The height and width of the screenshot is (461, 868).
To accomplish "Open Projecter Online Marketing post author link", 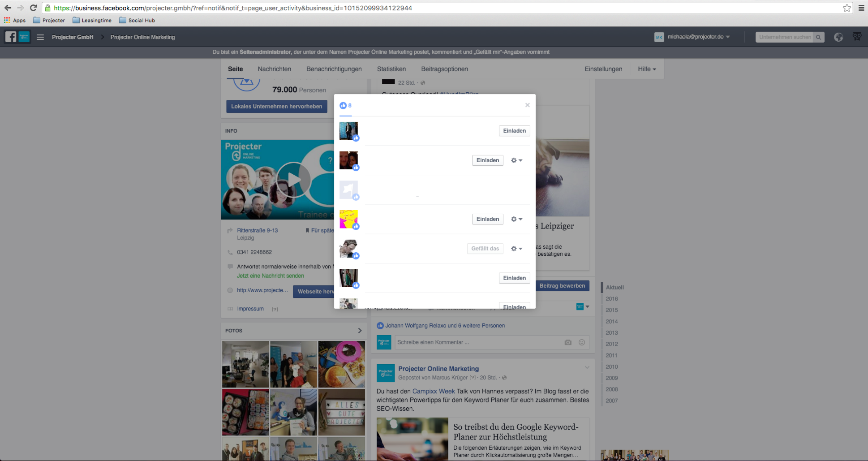I will [x=438, y=369].
